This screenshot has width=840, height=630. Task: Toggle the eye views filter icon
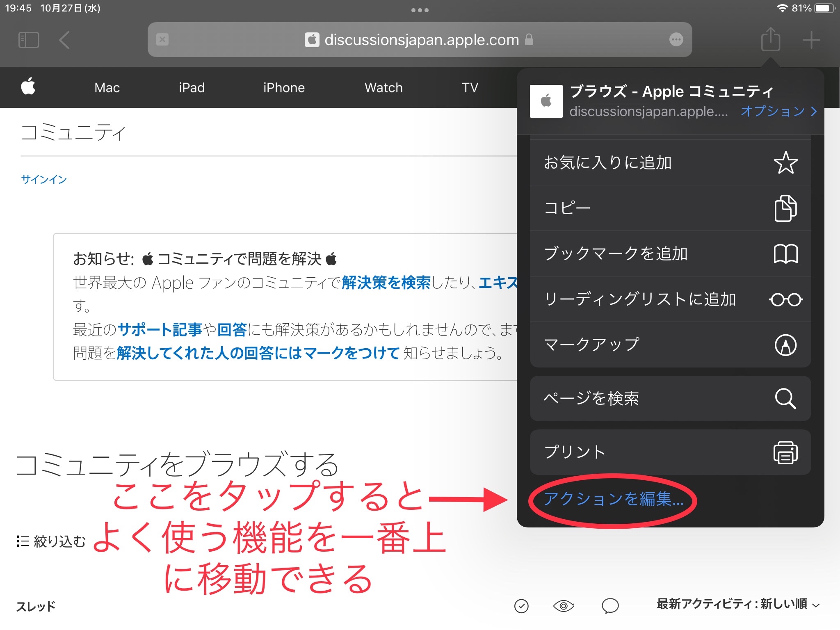(x=563, y=606)
